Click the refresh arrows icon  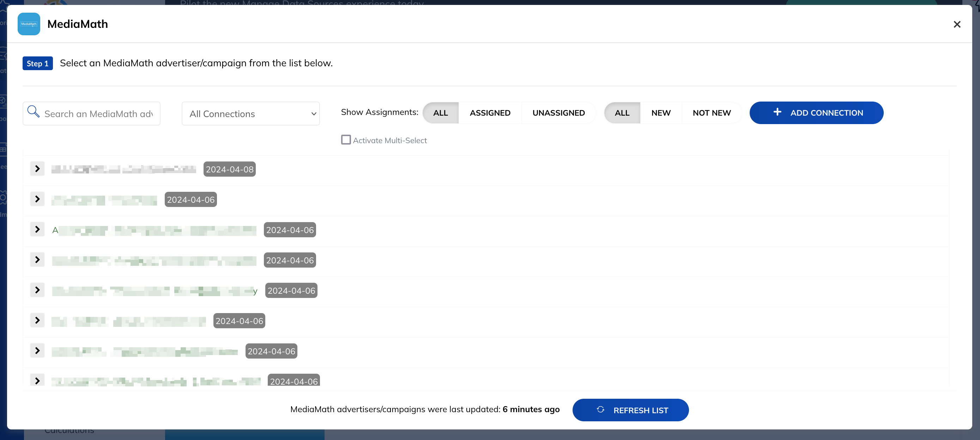point(600,410)
